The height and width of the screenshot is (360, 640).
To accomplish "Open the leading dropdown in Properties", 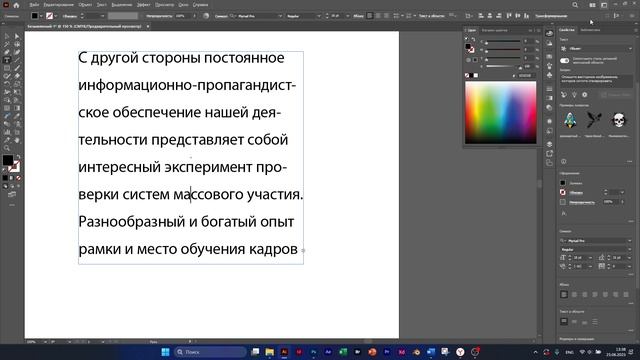I will pyautogui.click(x=629, y=258).
